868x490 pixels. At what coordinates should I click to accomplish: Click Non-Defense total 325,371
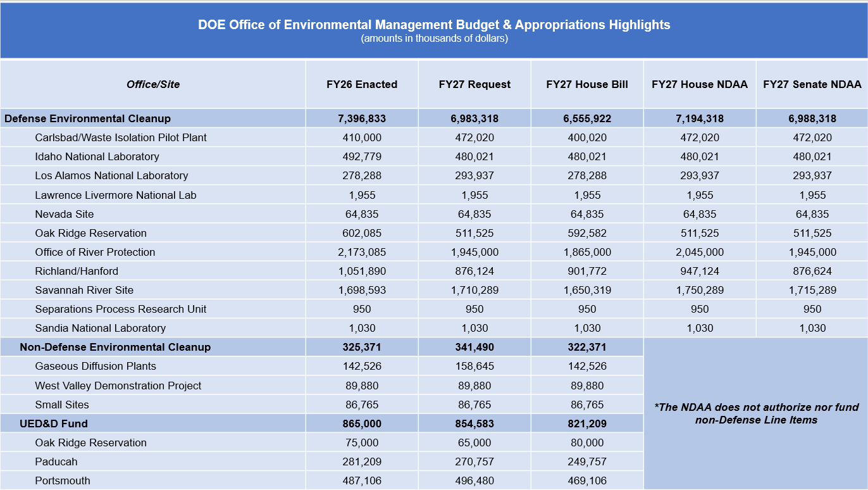coord(362,347)
